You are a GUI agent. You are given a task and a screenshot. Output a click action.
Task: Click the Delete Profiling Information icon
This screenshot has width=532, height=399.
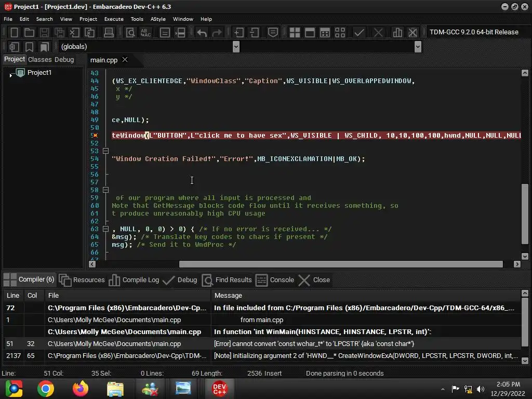click(x=413, y=33)
